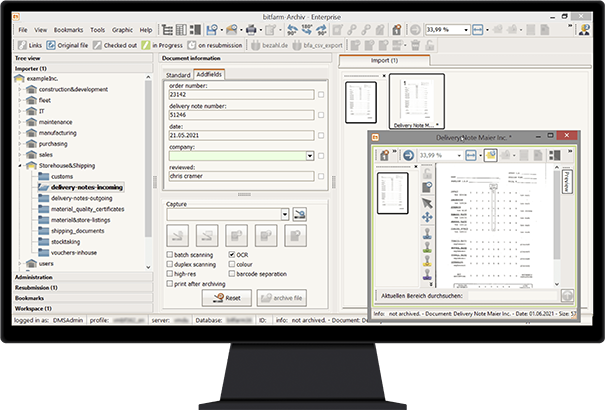Click fit-to-width icon in main toolbar

477,30
